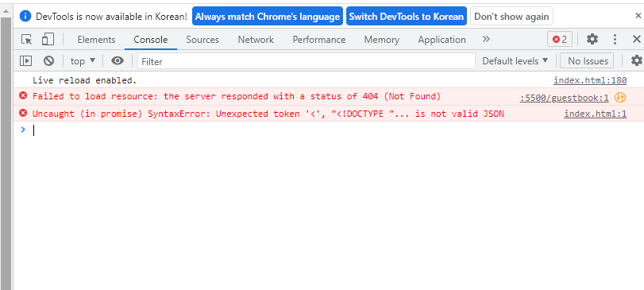The width and height of the screenshot is (644, 290).
Task: Click Always match Chrome's language button
Action: point(268,16)
